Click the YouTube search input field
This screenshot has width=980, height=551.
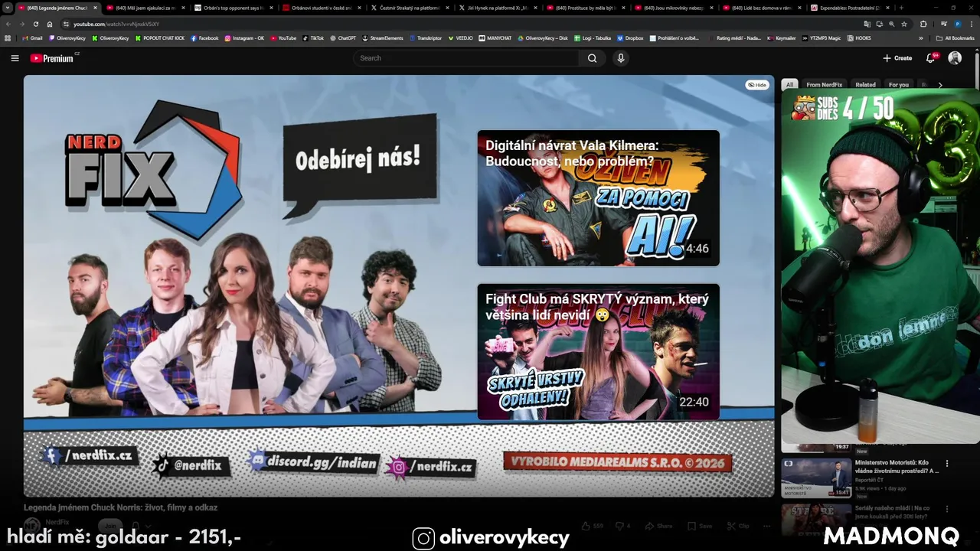(467, 58)
